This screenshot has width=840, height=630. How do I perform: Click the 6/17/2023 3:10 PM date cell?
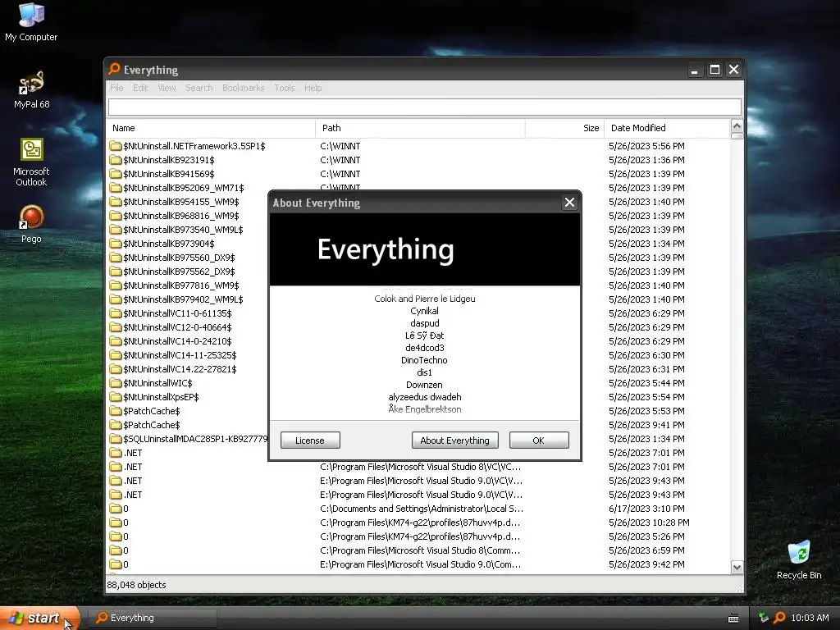pyautogui.click(x=646, y=509)
